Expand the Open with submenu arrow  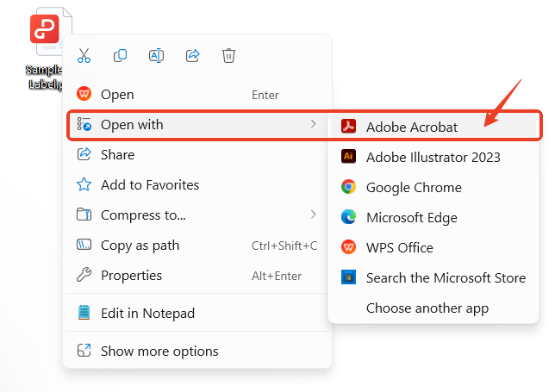coord(313,124)
